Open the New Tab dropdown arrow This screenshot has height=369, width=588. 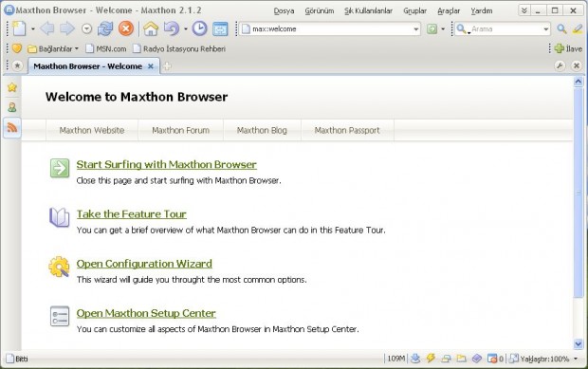[x=33, y=28]
